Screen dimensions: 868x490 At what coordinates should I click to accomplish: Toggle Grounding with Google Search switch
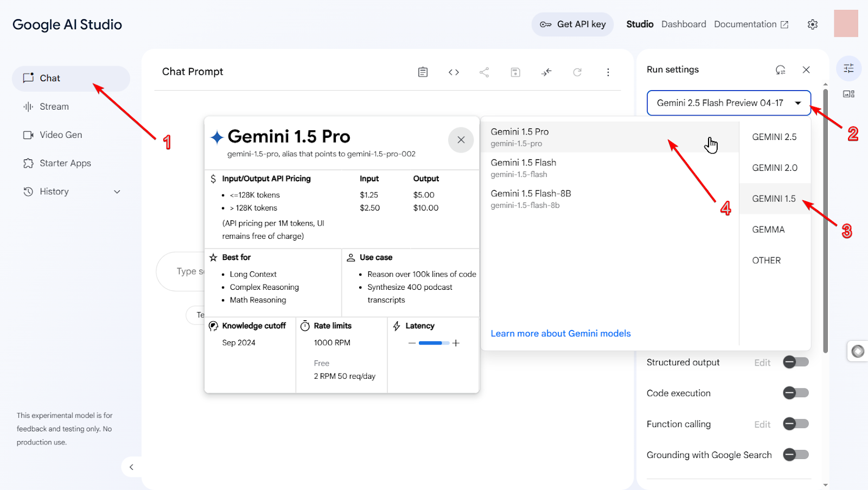[796, 455]
